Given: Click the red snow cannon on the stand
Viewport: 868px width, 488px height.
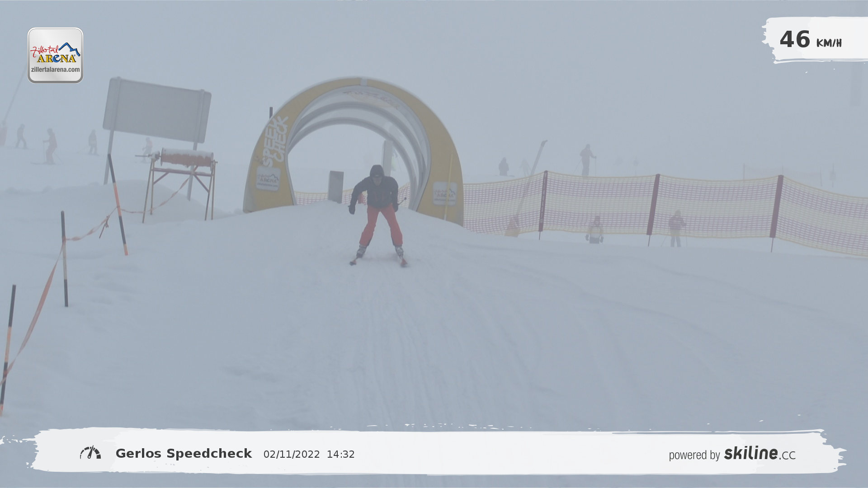Looking at the screenshot, I should [186, 157].
